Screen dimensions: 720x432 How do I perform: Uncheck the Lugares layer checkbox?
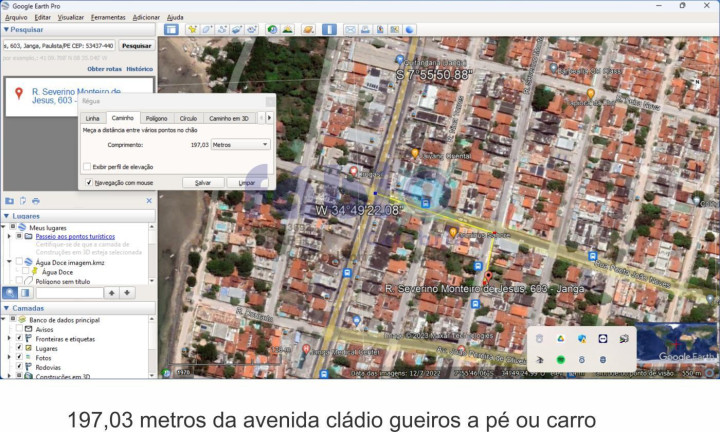(19, 348)
